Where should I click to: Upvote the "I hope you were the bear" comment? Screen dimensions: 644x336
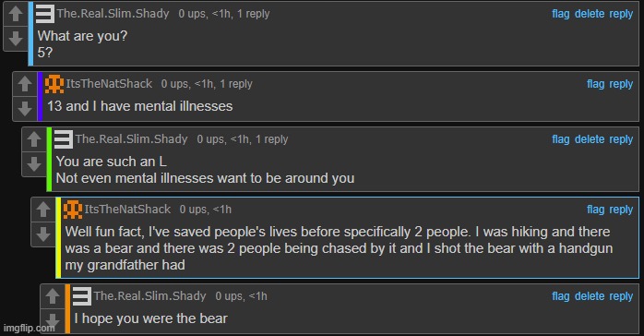coord(53,296)
